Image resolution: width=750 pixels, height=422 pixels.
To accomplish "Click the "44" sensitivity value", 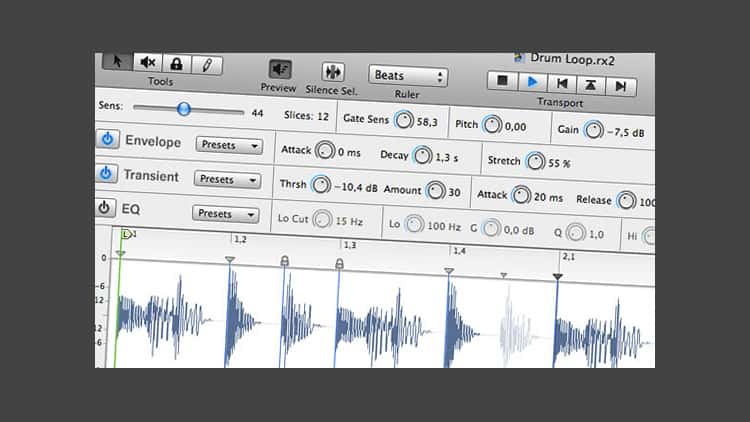I will (257, 113).
